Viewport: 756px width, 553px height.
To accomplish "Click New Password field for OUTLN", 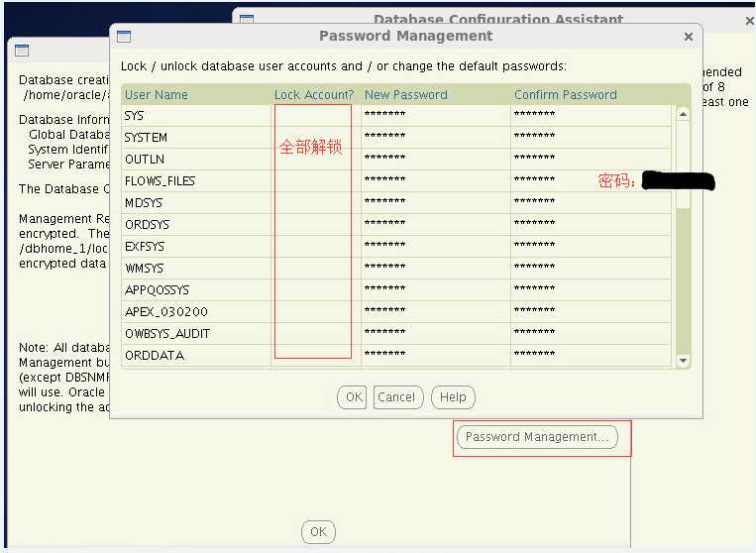I will pos(435,160).
